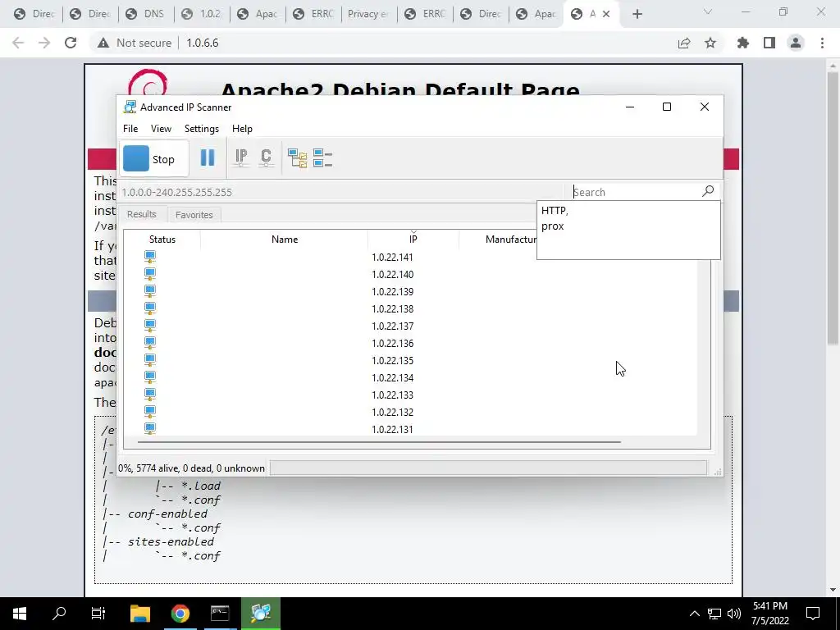This screenshot has width=840, height=630.
Task: Open File Explorer from the taskbar
Action: click(139, 613)
